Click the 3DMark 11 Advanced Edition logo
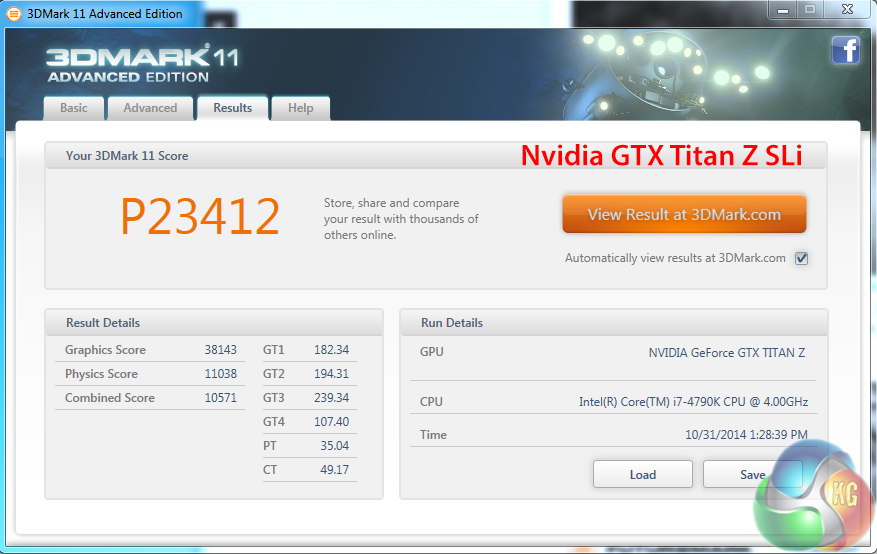The height and width of the screenshot is (554, 877). pos(142,65)
